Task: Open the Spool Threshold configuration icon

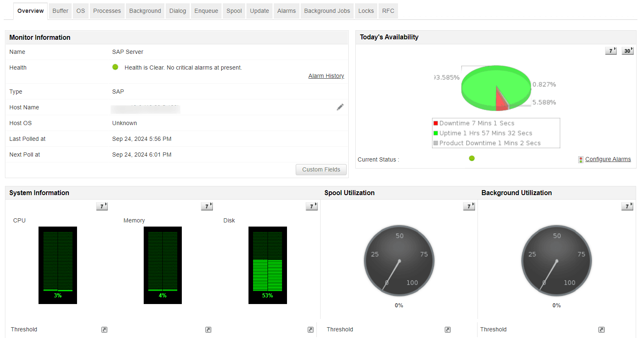Action: pyautogui.click(x=447, y=329)
